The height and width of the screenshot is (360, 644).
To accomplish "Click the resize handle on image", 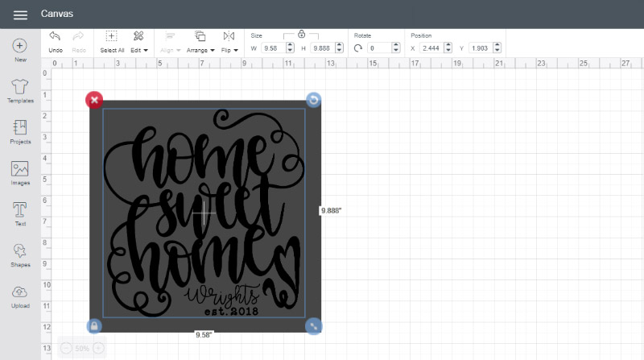I will (x=314, y=326).
